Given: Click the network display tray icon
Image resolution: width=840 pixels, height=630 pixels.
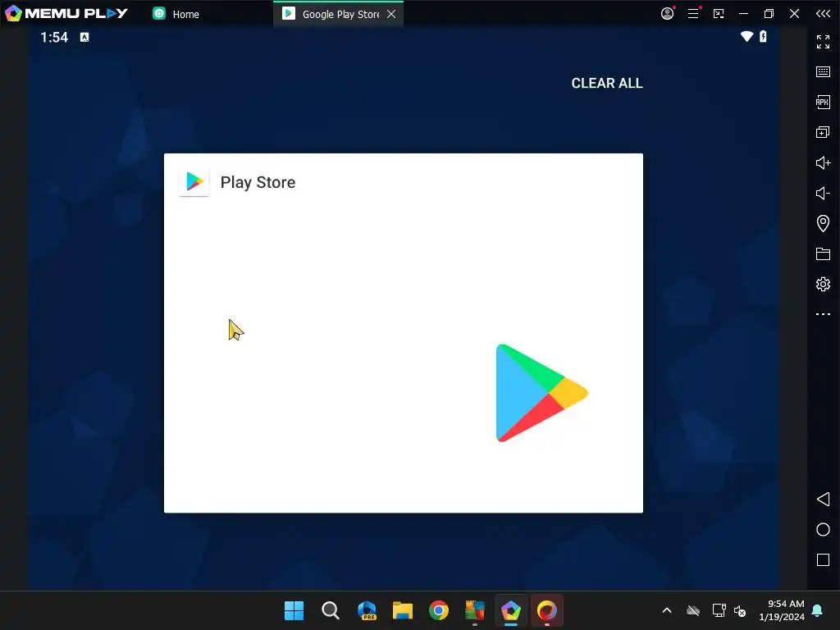Looking at the screenshot, I should [x=719, y=610].
